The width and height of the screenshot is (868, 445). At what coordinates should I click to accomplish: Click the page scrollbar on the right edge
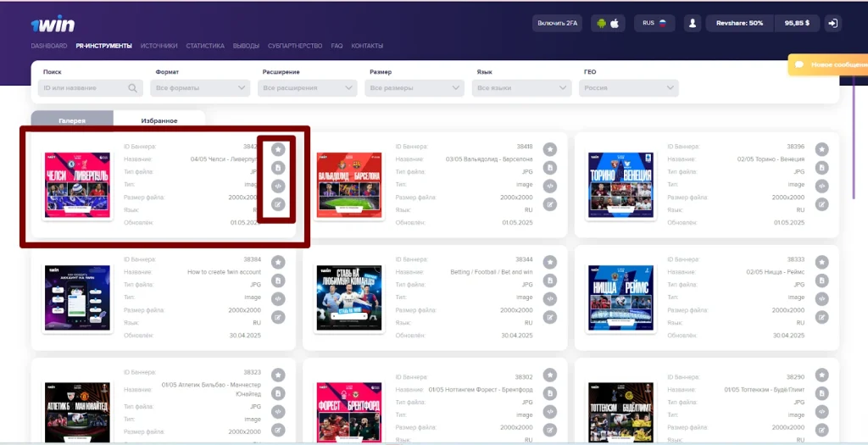click(x=854, y=136)
